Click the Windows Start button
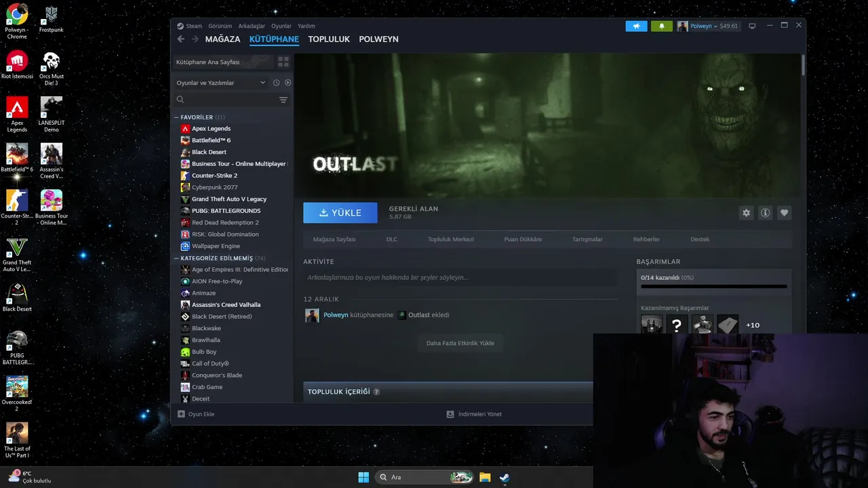Screen dimensions: 868x488 coord(363,477)
